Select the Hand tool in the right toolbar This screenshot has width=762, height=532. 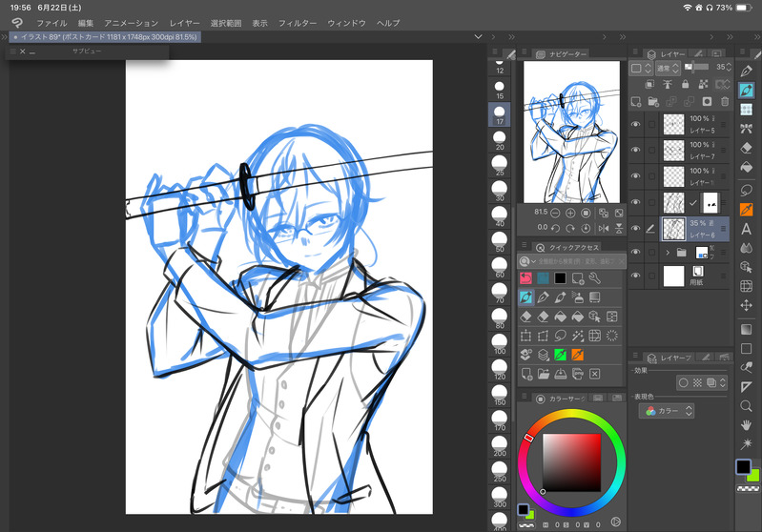747,425
